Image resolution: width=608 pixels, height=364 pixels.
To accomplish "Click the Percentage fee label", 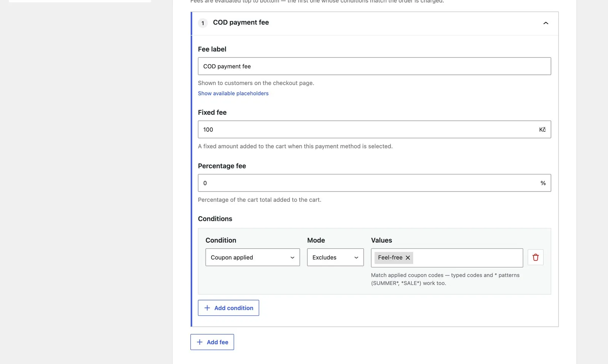I will click(x=222, y=166).
